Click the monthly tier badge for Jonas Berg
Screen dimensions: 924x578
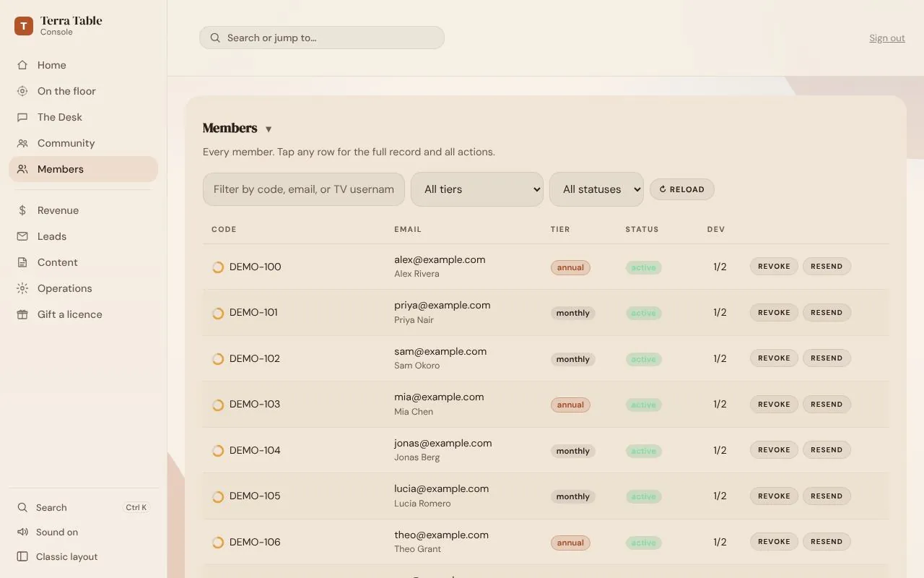[x=573, y=451]
